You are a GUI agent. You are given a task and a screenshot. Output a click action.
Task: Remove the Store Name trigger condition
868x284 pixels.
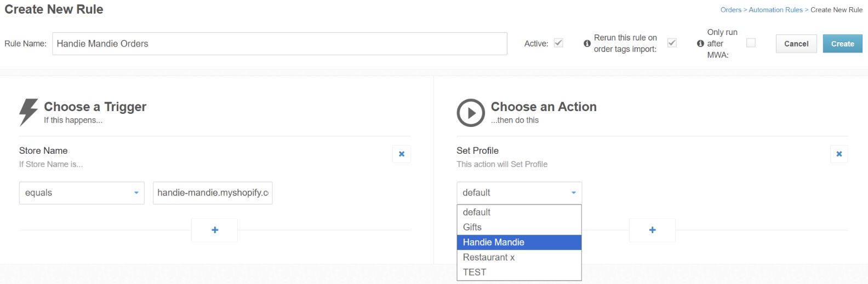point(402,154)
